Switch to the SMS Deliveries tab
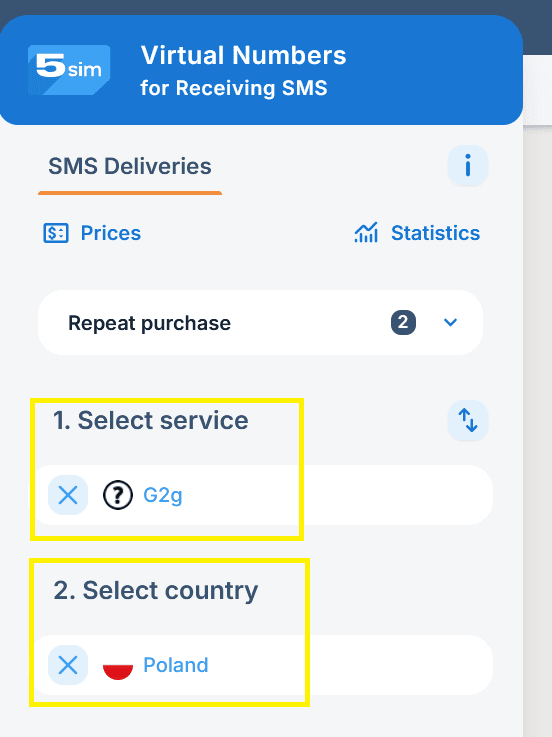Viewport: 552px width, 737px height. (x=130, y=166)
